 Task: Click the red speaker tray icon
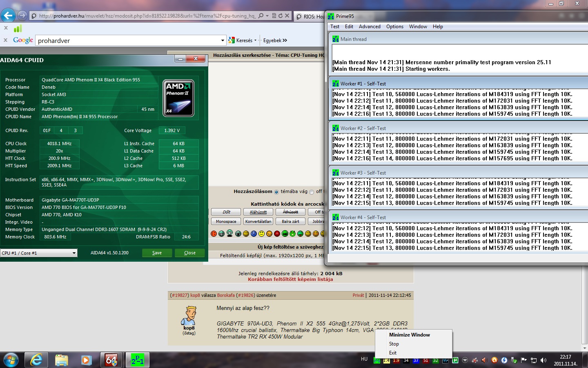click(484, 360)
